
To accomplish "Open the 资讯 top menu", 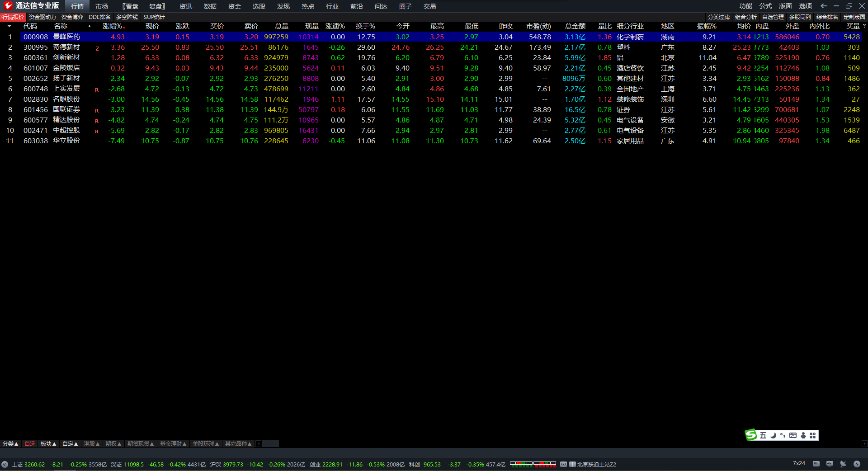I will tap(186, 6).
